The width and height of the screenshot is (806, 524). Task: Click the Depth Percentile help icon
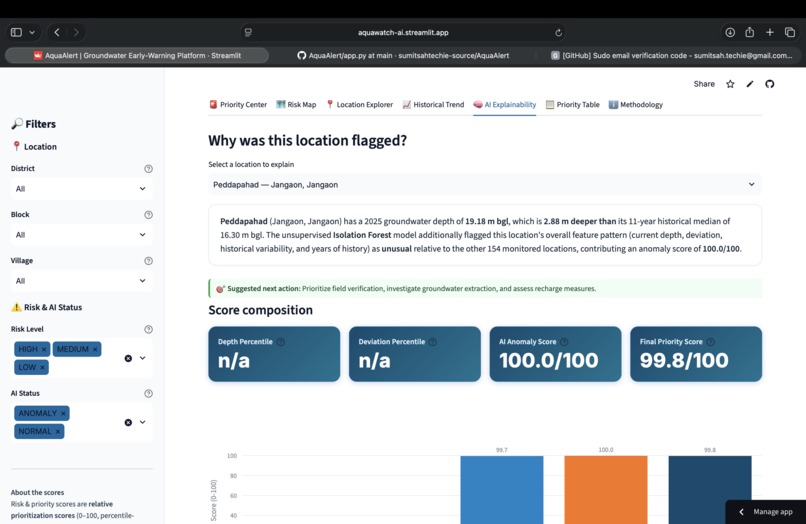click(281, 342)
